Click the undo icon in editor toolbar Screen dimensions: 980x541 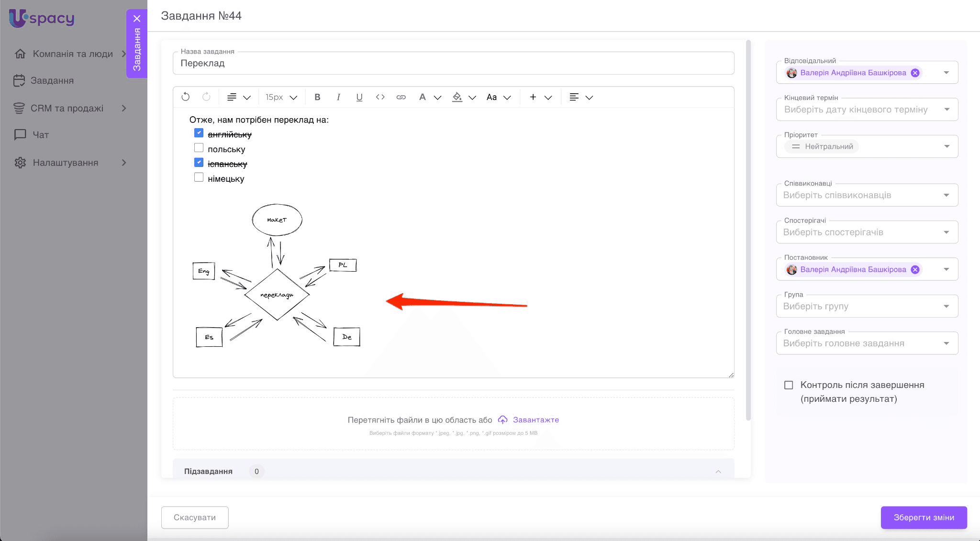pyautogui.click(x=186, y=97)
